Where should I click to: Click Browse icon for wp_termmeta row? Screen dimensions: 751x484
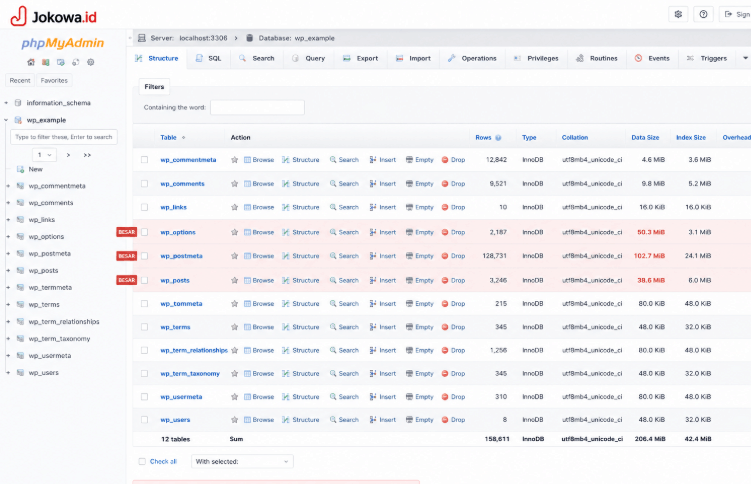point(247,304)
